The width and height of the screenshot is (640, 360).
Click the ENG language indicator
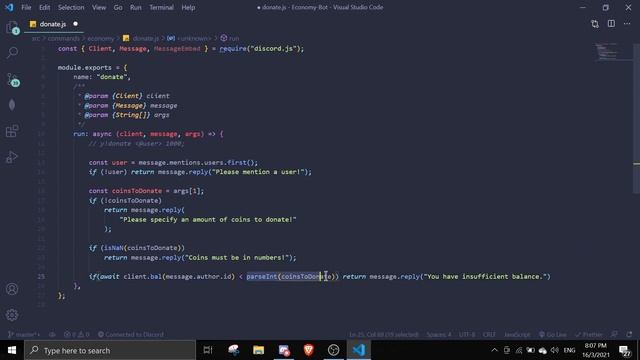pyautogui.click(x=569, y=350)
